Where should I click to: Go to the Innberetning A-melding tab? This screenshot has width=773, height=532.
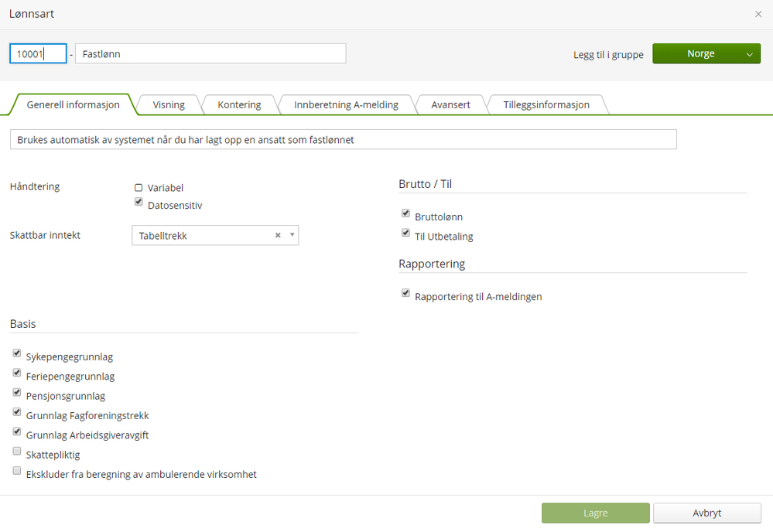pyautogui.click(x=346, y=104)
